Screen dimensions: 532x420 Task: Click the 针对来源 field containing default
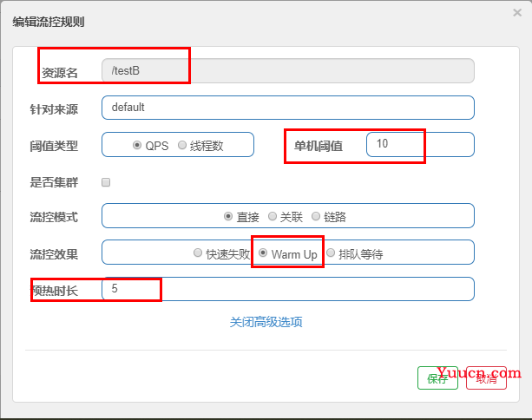(288, 108)
